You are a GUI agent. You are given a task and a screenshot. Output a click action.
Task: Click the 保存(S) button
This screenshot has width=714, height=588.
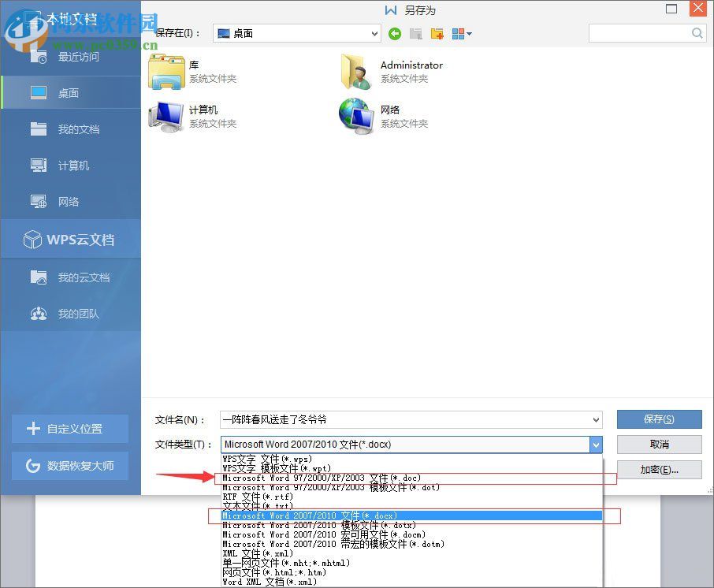coord(659,419)
